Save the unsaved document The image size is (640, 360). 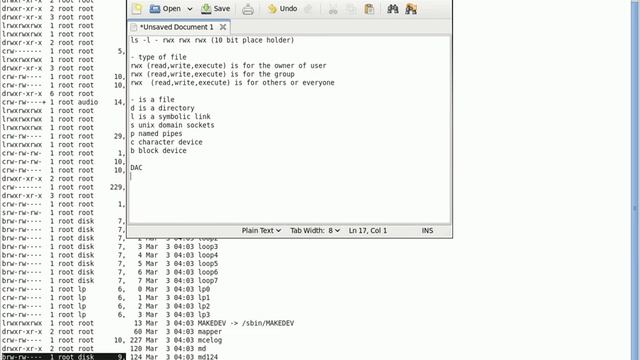click(x=216, y=9)
